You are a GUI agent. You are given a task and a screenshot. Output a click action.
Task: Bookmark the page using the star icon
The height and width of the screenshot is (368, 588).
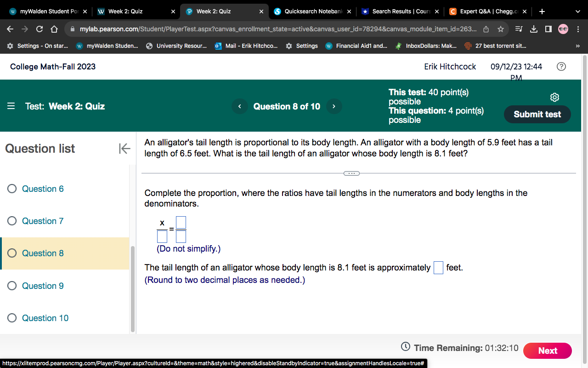(501, 29)
